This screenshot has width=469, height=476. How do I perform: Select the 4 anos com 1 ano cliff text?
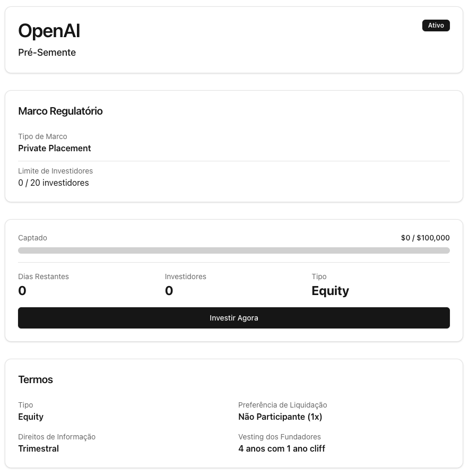281,448
